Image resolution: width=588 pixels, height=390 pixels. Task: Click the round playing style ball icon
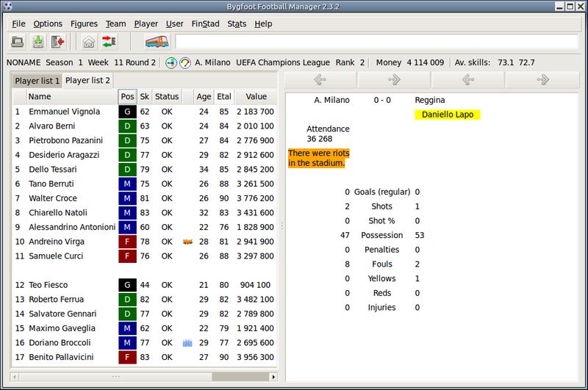171,63
